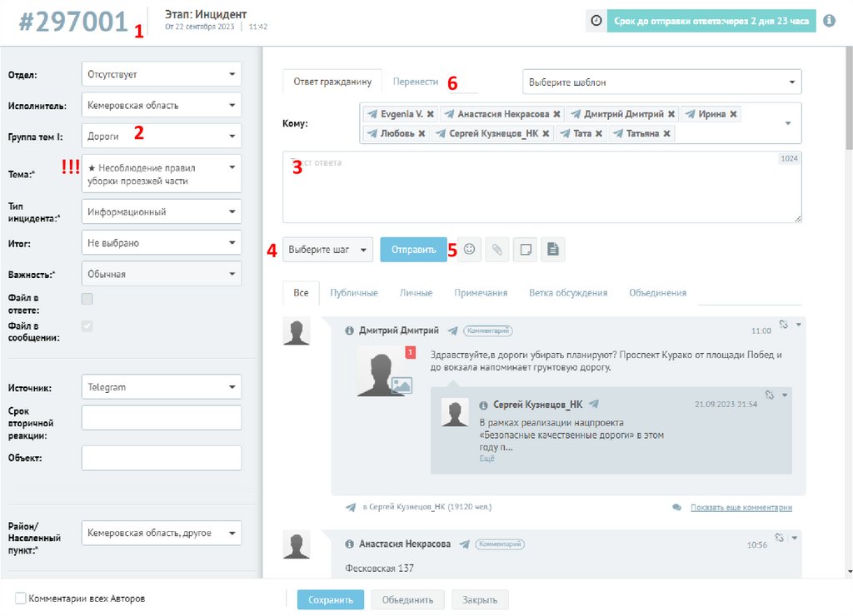Open the Тема dropdown
The width and height of the screenshot is (853, 616).
[x=162, y=174]
